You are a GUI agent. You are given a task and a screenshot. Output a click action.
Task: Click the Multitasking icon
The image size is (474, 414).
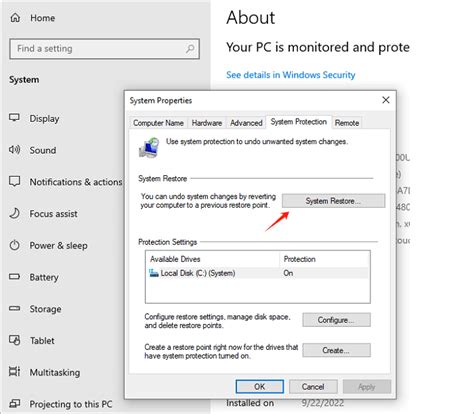14,371
